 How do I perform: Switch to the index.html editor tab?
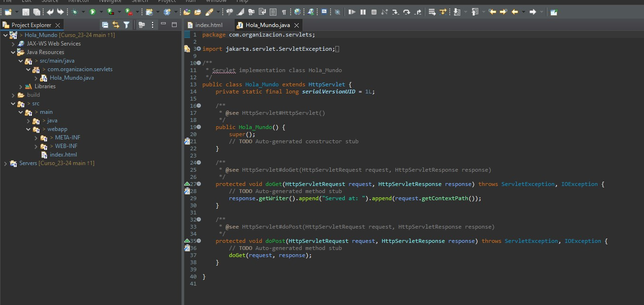pos(208,25)
